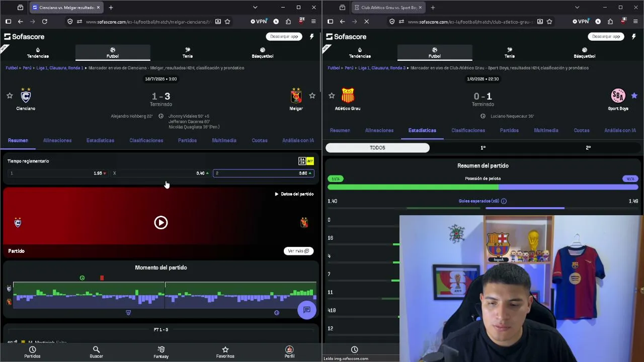Viewport: 644px width, 362px height.
Task: Open the Melgar team crest
Action: [296, 96]
